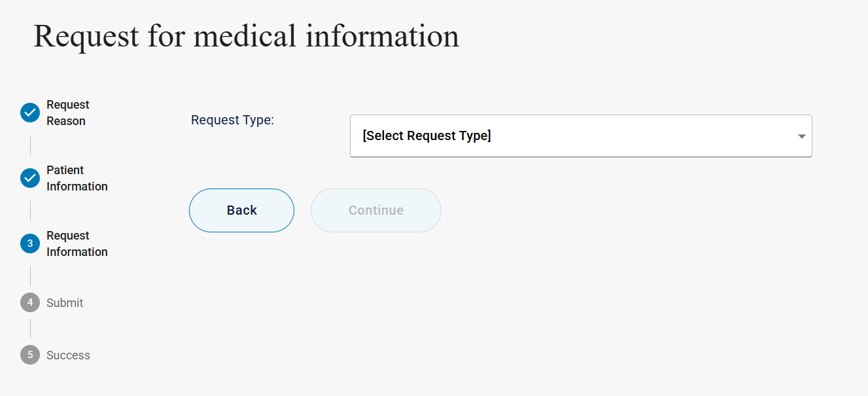Screen dimensions: 868x396
Task: Select the step 3 circle icon
Action: pos(30,243)
